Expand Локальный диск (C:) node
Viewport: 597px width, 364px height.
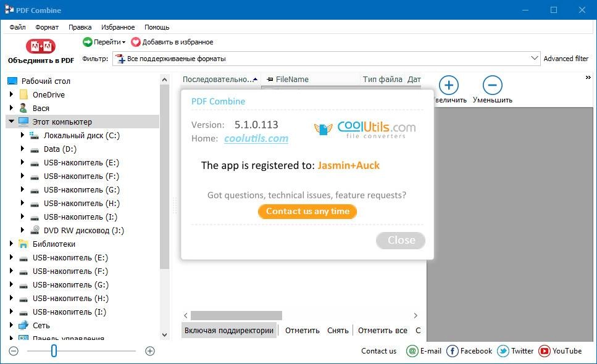22,134
